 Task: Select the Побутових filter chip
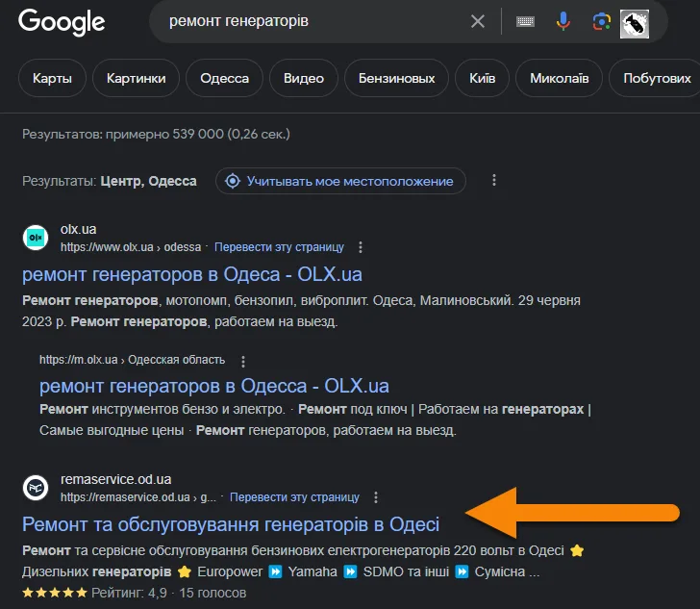pyautogui.click(x=655, y=78)
